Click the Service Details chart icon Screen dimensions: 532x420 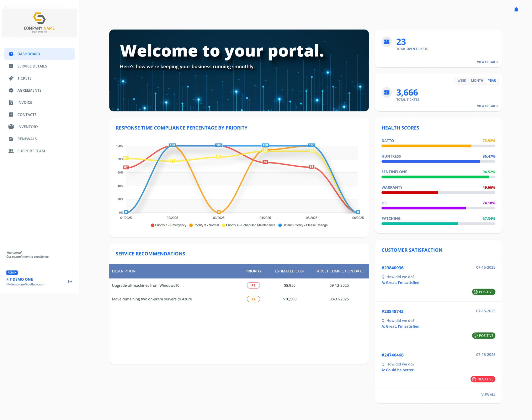pyautogui.click(x=11, y=66)
